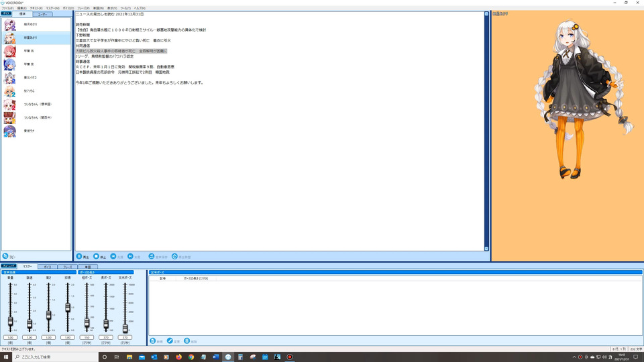The image size is (644, 362).
Task: Open Firefox from the taskbar
Action: pos(178,357)
